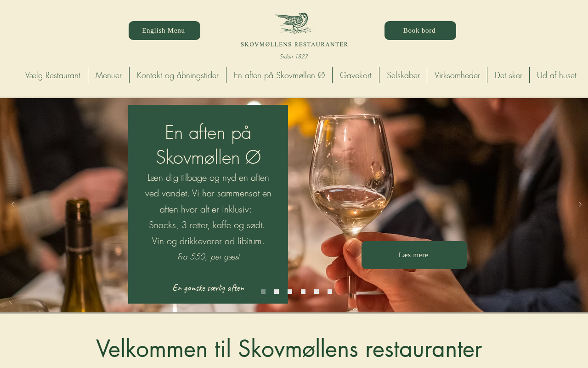This screenshot has width=588, height=368.
Task: Select the first slideshow dot
Action: (263, 292)
